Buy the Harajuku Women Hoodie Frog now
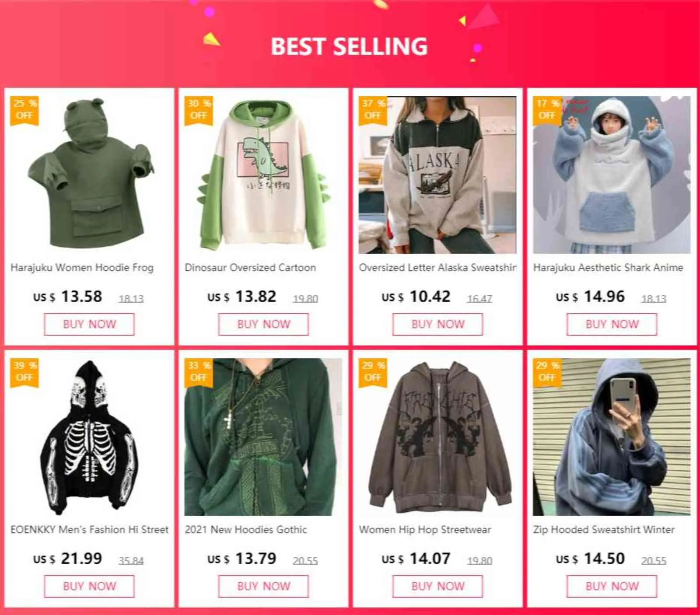 click(89, 324)
